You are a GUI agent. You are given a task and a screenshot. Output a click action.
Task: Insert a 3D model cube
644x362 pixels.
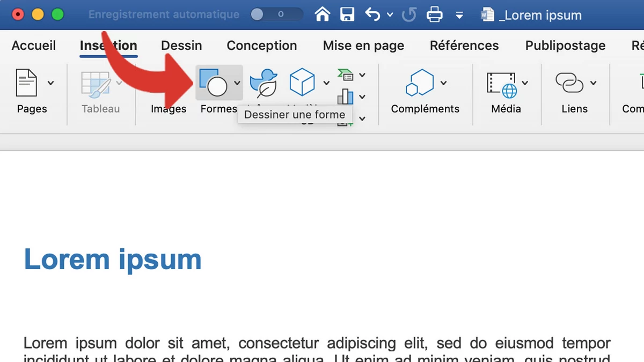[x=302, y=83]
